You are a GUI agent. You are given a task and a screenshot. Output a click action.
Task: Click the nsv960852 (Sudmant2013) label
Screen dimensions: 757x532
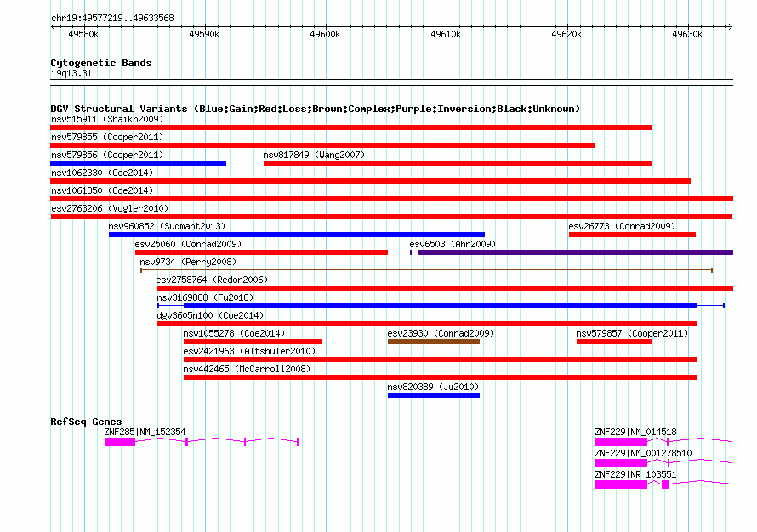(x=167, y=226)
